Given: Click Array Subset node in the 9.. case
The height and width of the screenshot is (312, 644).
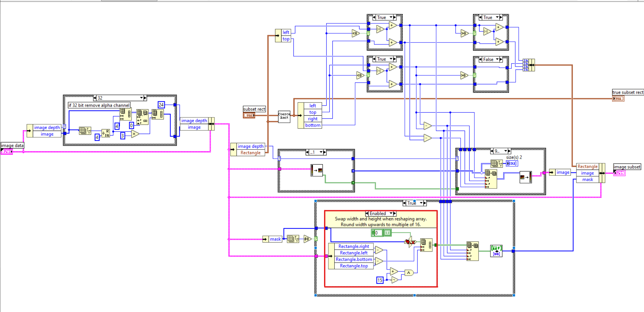Looking at the screenshot, I should pos(491,179).
